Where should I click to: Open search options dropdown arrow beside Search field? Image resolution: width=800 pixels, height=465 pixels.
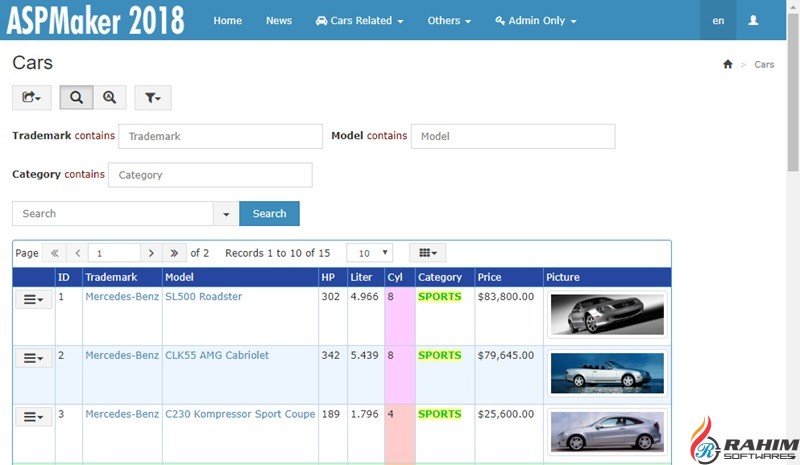226,214
